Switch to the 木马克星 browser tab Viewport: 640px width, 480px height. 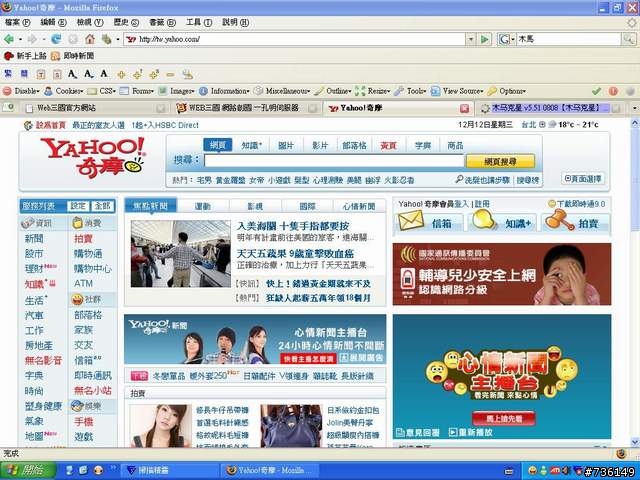pos(549,108)
